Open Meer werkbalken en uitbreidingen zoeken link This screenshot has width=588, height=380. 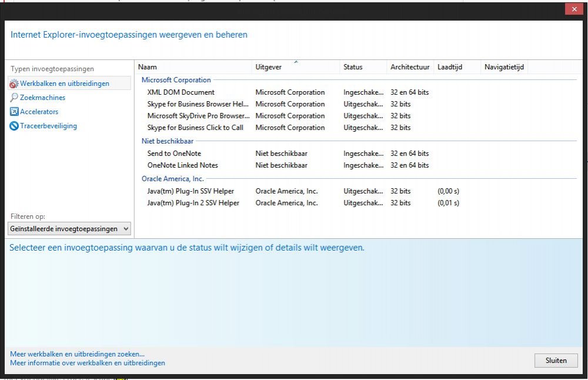77,354
